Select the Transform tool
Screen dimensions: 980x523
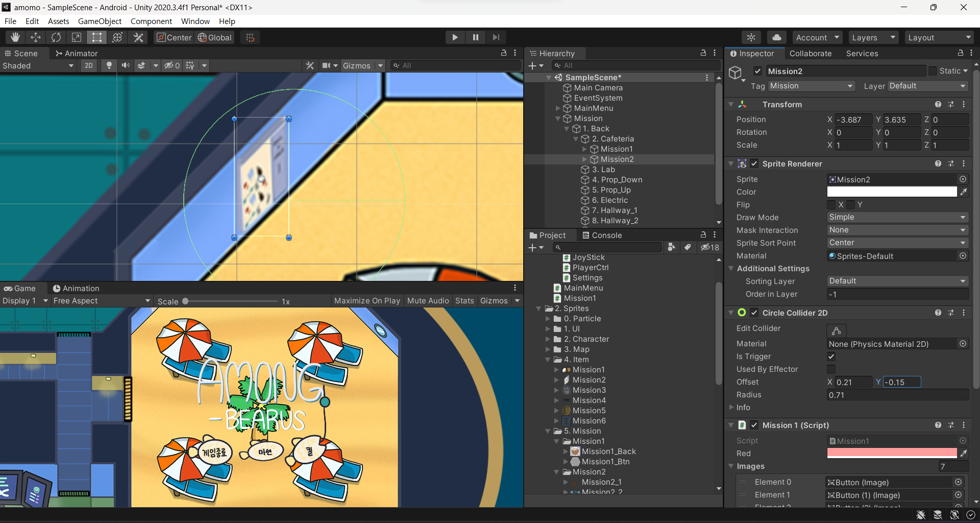coord(117,37)
